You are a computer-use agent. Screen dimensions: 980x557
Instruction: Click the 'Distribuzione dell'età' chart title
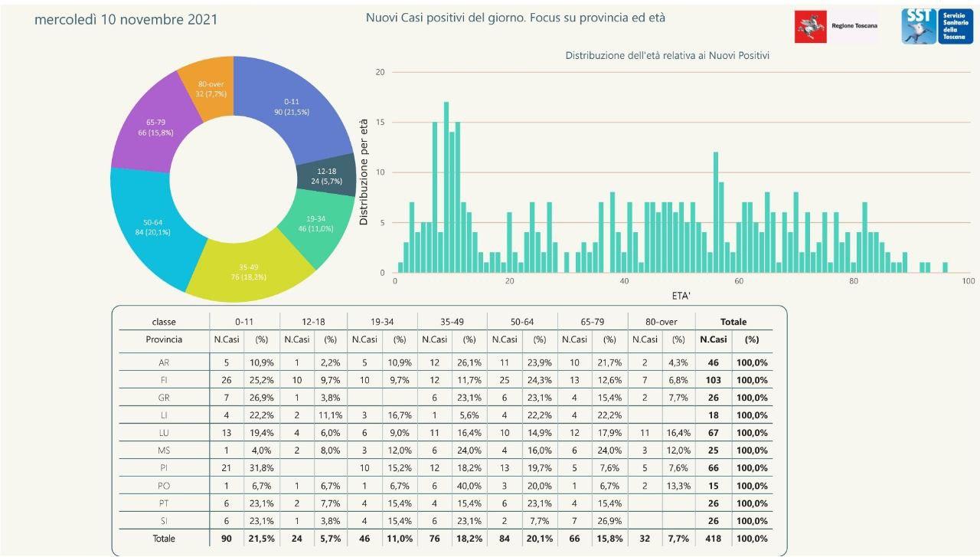pyautogui.click(x=667, y=55)
